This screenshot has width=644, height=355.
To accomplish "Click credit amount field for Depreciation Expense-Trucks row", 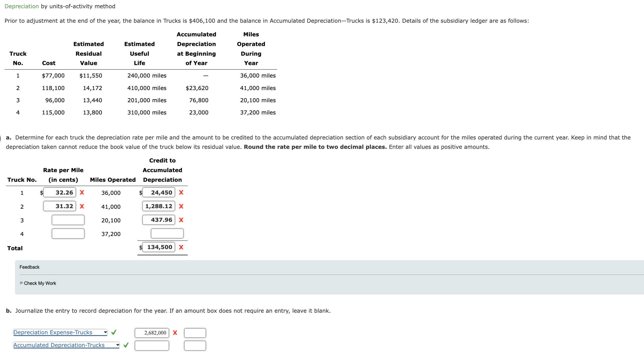I will 195,333.
